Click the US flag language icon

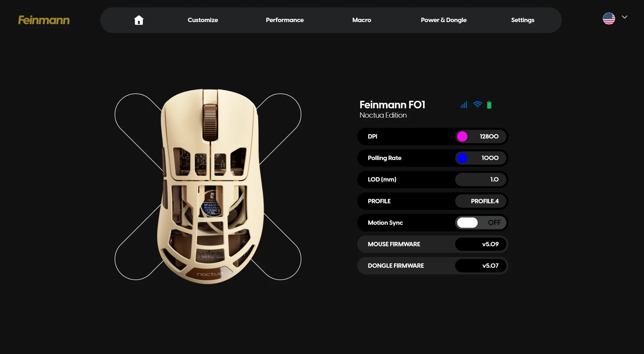[x=609, y=19]
